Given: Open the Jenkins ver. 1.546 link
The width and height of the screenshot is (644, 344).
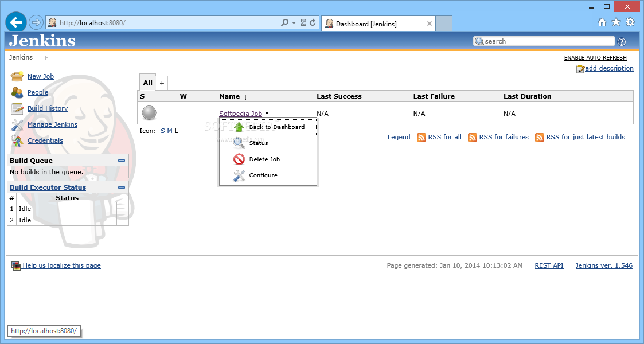Looking at the screenshot, I should tap(604, 265).
